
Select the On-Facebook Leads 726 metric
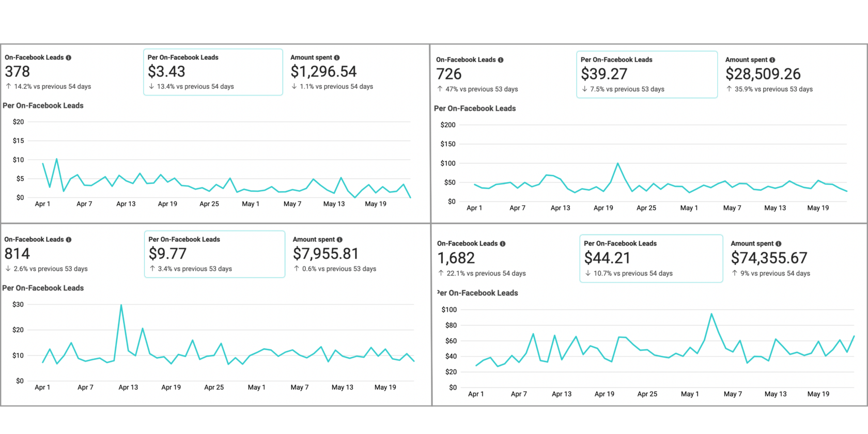point(477,74)
